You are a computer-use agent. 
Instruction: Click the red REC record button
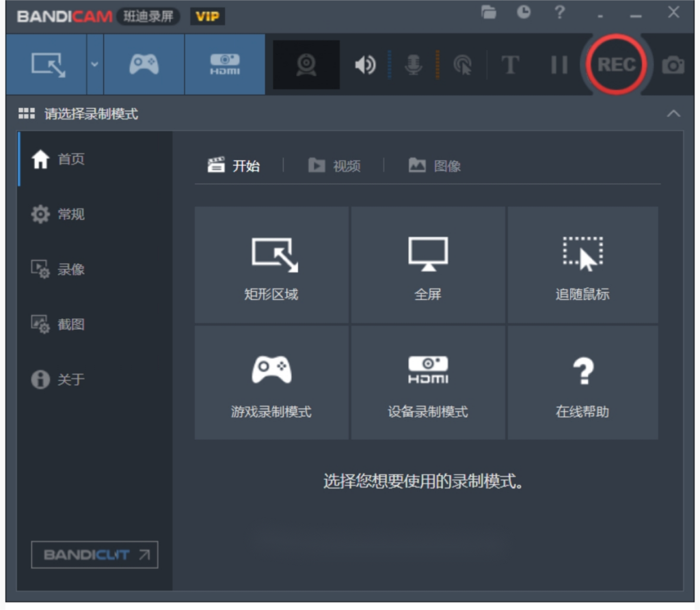(616, 65)
